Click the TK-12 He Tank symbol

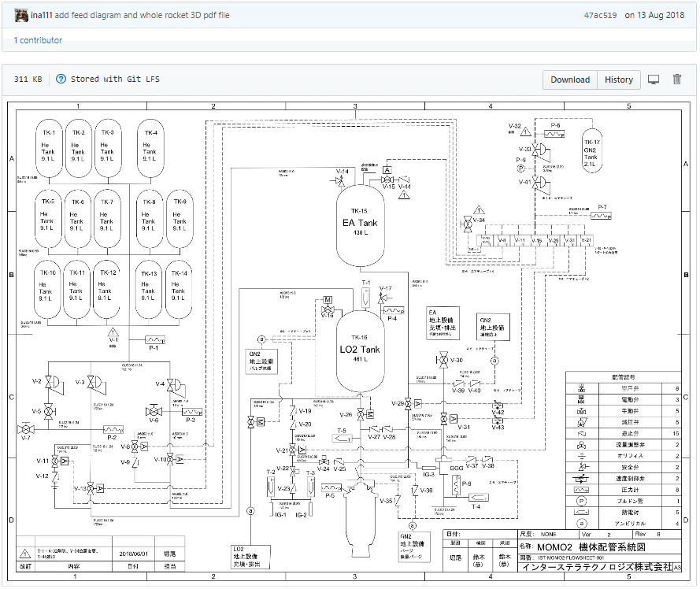(107, 288)
